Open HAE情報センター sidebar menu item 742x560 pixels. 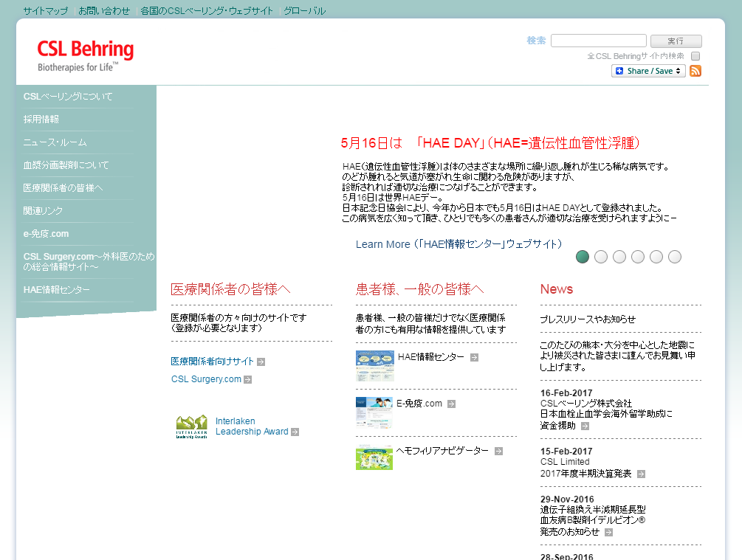[x=56, y=289]
